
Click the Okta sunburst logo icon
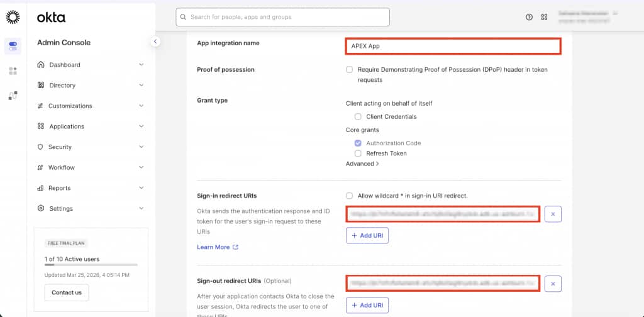coord(13,17)
